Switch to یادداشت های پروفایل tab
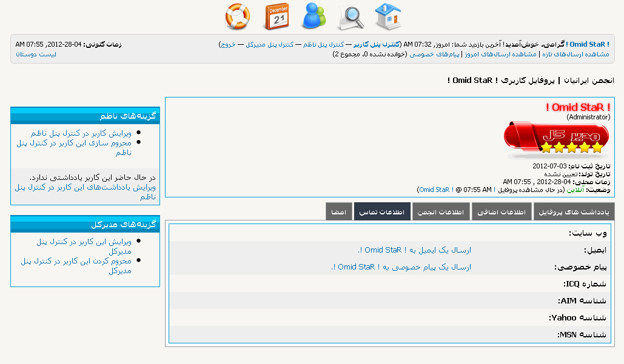This screenshot has width=624, height=364. pyautogui.click(x=574, y=212)
